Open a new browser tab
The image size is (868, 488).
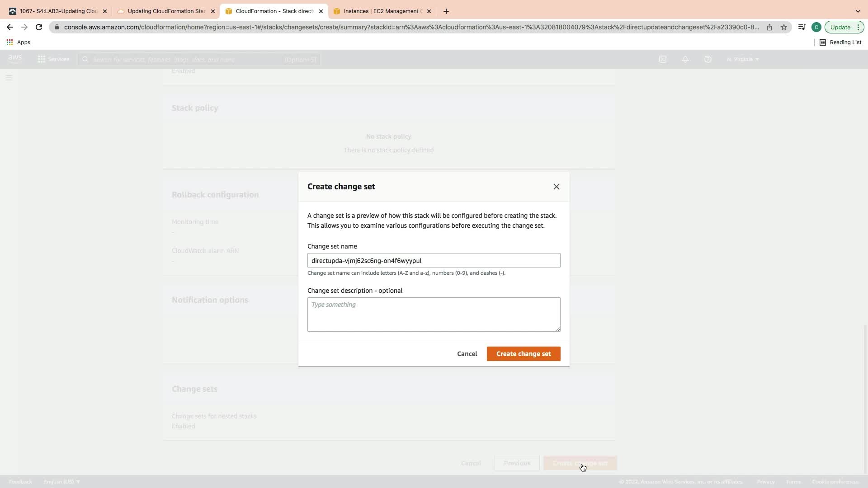446,11
